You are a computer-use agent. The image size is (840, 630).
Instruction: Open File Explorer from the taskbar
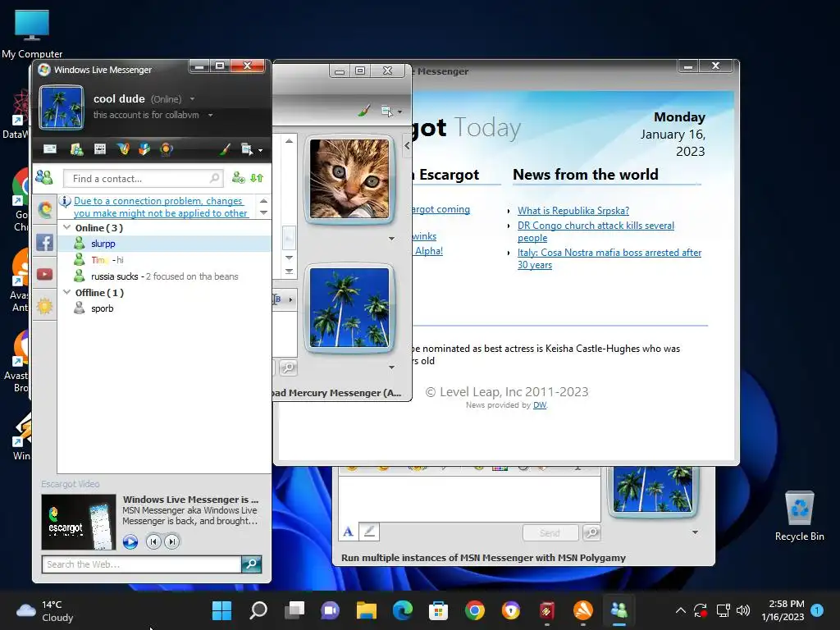click(367, 610)
